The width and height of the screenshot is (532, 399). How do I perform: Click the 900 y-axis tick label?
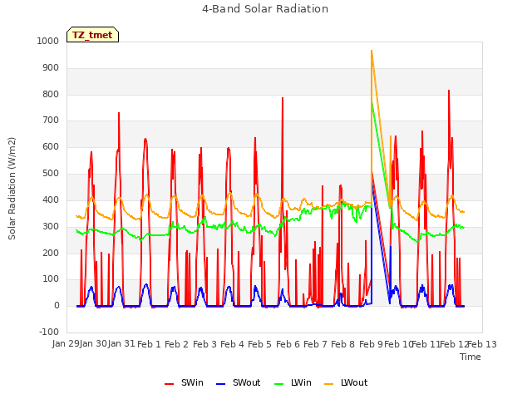(x=51, y=68)
